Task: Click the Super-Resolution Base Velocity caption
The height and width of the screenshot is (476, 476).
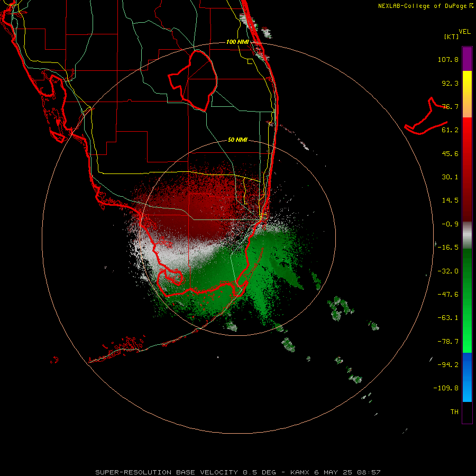Action: point(237,472)
